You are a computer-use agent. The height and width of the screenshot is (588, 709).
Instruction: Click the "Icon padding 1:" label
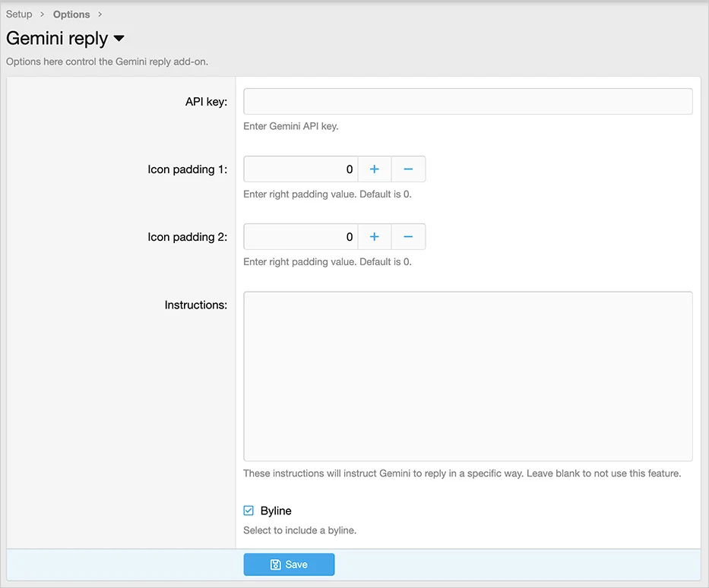pos(187,169)
